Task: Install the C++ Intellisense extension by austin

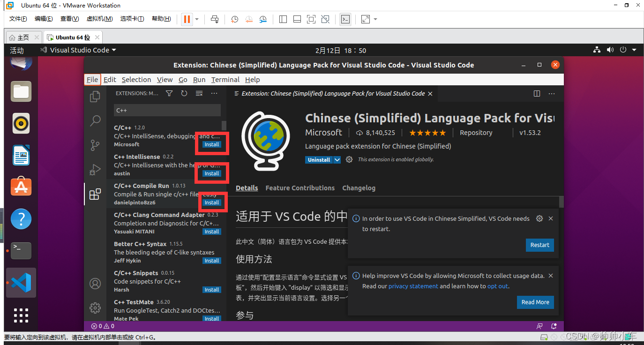Action: tap(212, 173)
